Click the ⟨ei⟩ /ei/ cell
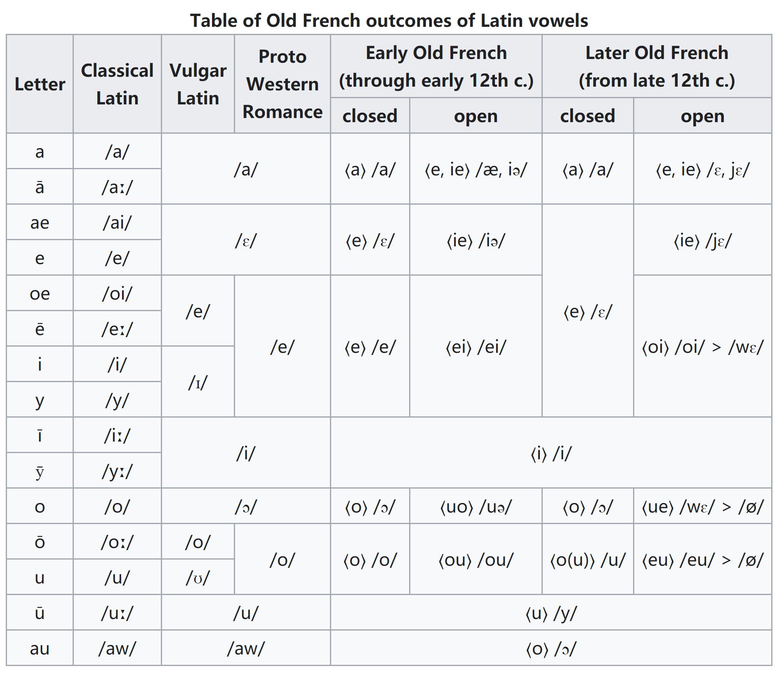The width and height of the screenshot is (784, 678). [x=476, y=347]
